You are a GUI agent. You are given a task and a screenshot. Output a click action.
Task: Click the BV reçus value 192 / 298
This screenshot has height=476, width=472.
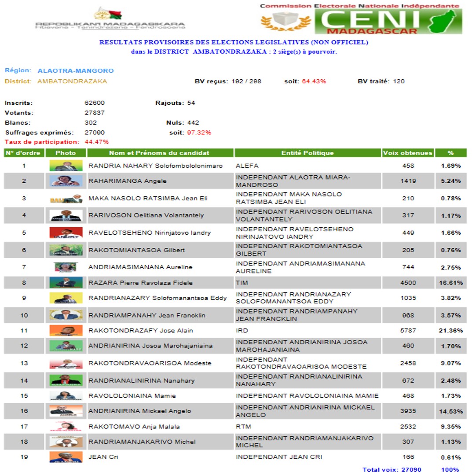(246, 81)
